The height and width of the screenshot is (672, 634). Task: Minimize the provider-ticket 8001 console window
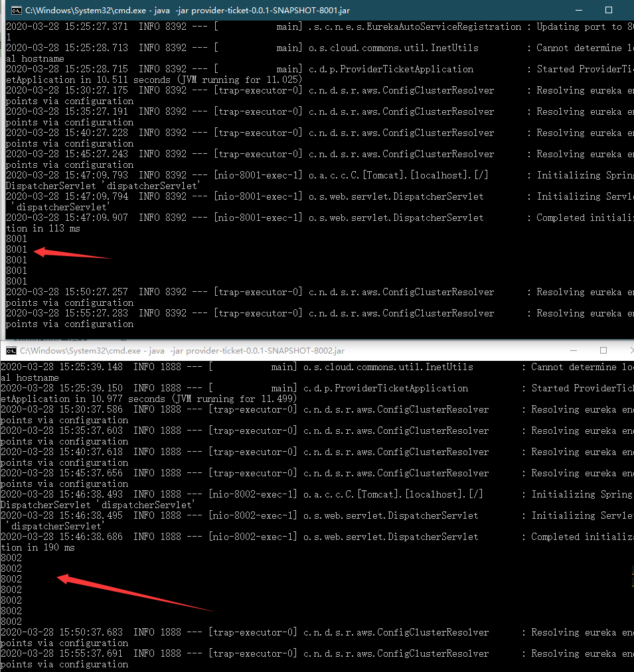coord(572,10)
